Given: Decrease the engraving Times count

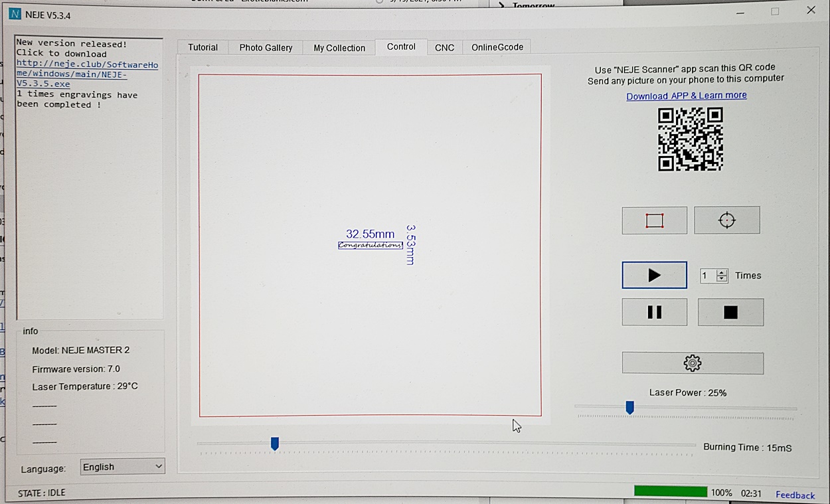Looking at the screenshot, I should (722, 279).
